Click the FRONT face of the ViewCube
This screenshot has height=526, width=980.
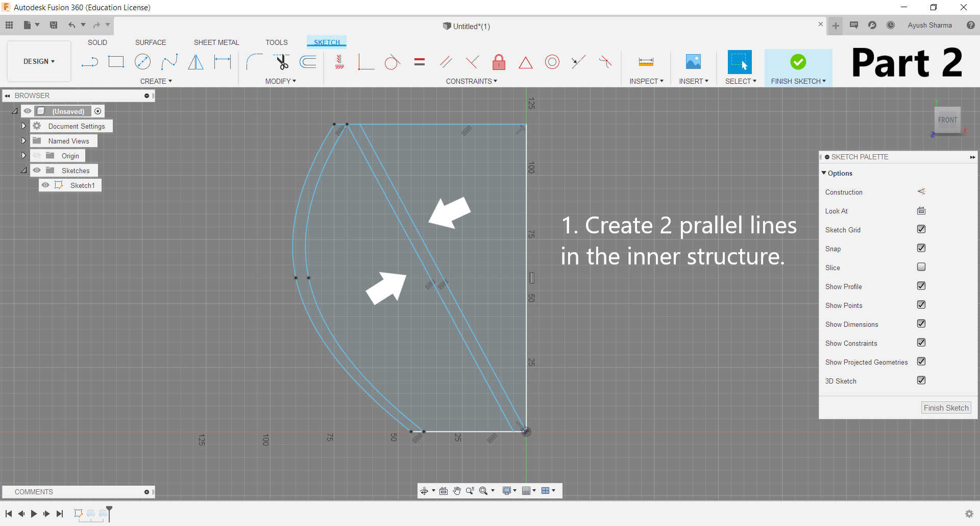coord(947,120)
